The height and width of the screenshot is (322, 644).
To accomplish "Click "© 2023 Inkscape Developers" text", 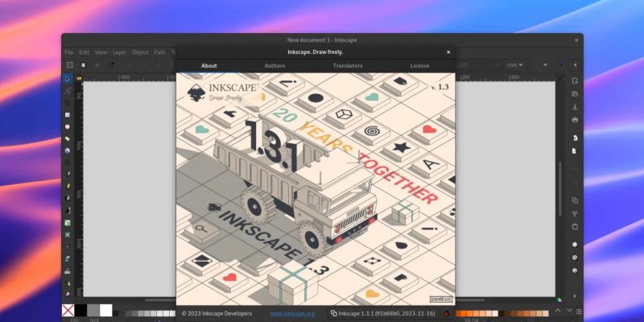I will pos(217,313).
